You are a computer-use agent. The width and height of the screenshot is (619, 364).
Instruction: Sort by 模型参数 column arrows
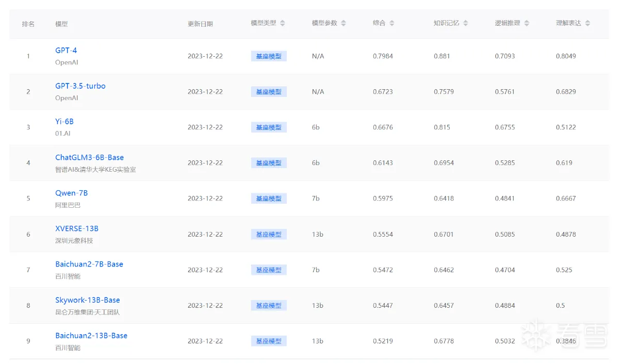344,23
